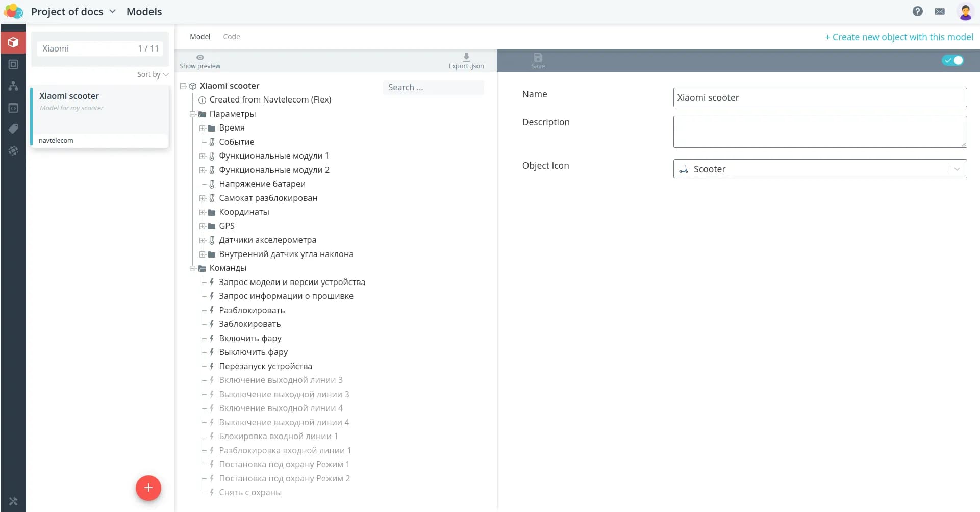Expand the Координаты folder
Image resolution: width=980 pixels, height=512 pixels.
pyautogui.click(x=203, y=212)
